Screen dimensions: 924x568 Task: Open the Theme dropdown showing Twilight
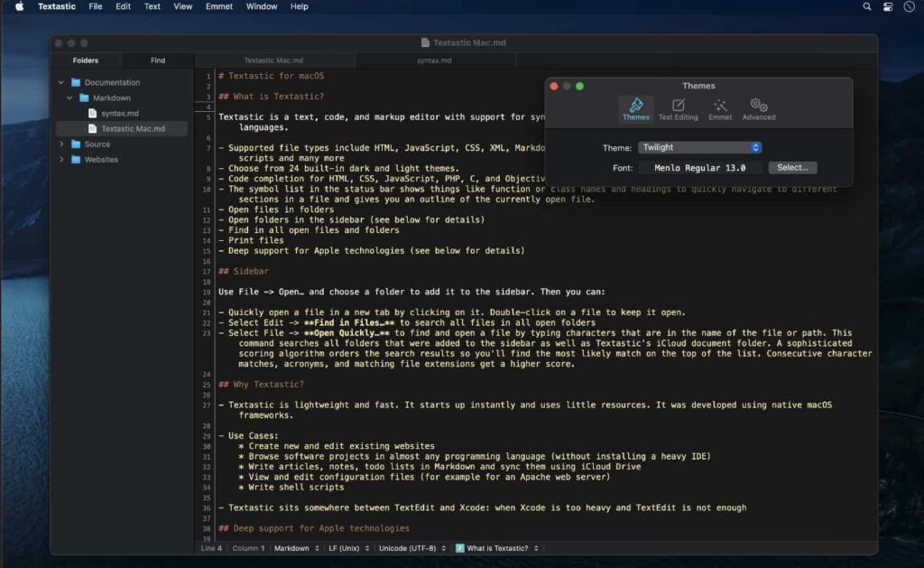pyautogui.click(x=699, y=147)
